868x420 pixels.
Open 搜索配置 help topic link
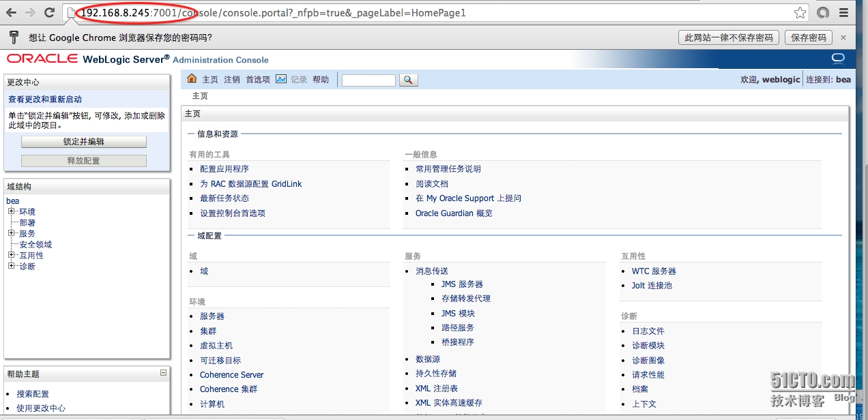point(33,394)
